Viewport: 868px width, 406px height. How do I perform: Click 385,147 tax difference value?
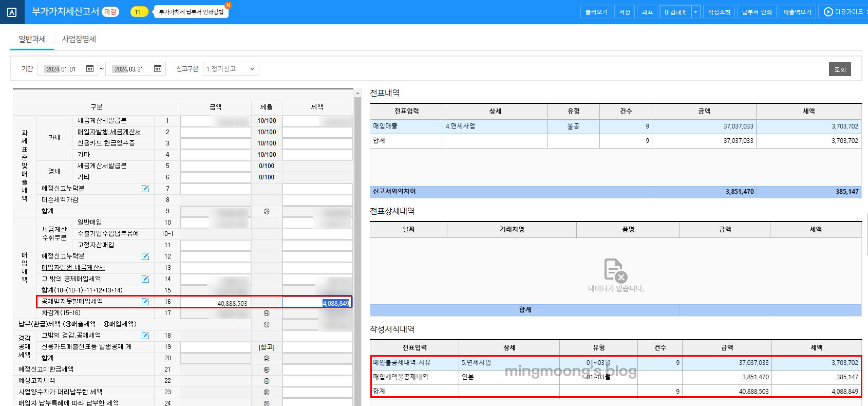tap(847, 192)
